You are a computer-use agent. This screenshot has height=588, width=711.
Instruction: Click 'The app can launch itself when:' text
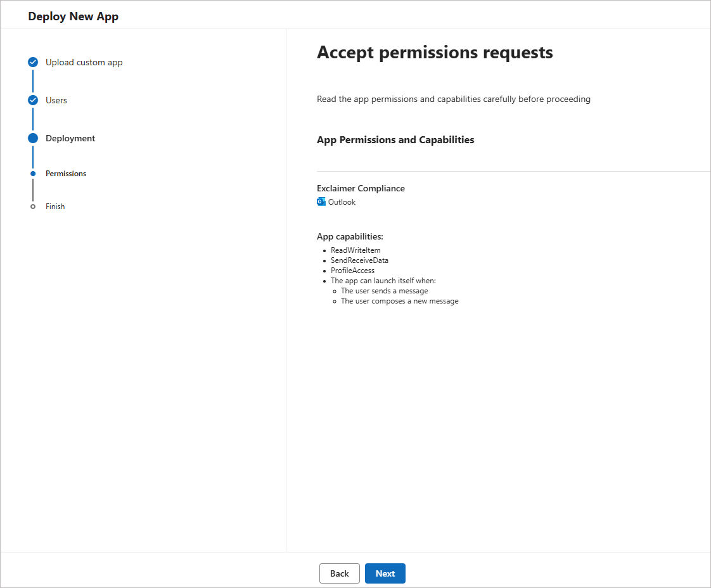click(x=383, y=281)
